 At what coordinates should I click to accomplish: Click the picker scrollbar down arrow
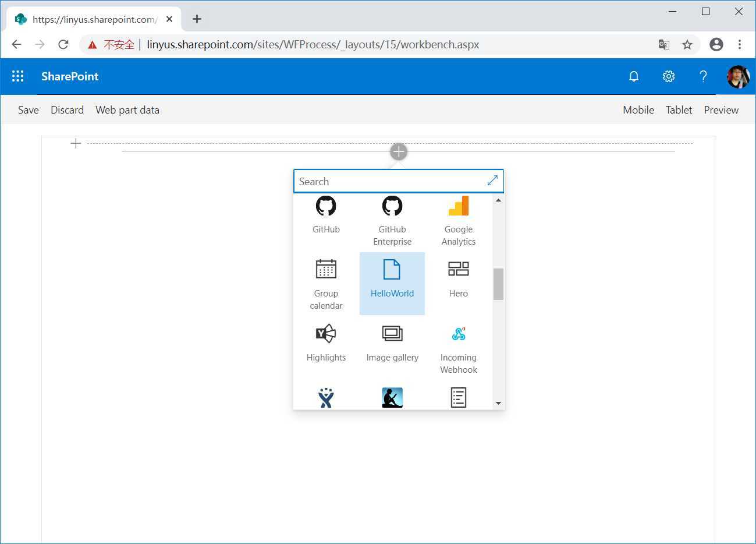click(498, 403)
